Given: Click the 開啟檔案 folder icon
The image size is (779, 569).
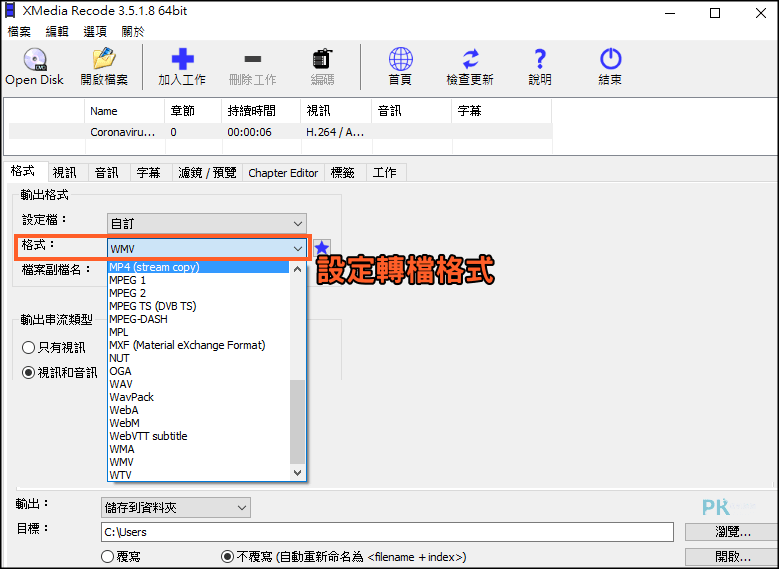Looking at the screenshot, I should pyautogui.click(x=104, y=59).
